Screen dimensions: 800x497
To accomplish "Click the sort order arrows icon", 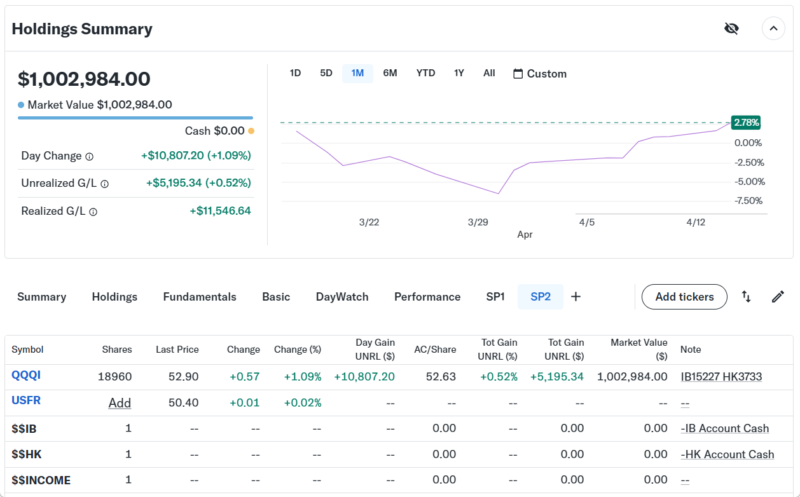I will tap(746, 297).
